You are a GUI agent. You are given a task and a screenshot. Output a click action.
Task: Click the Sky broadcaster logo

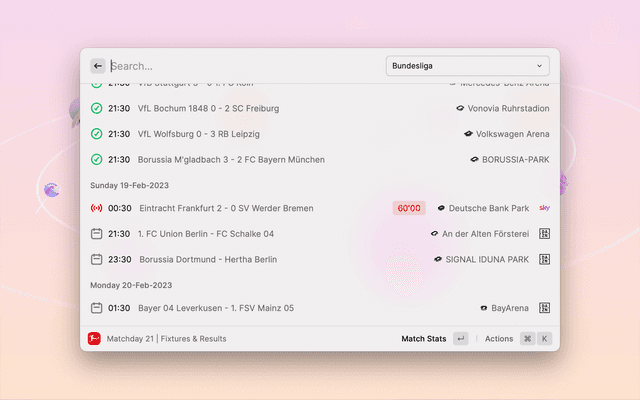(x=545, y=208)
